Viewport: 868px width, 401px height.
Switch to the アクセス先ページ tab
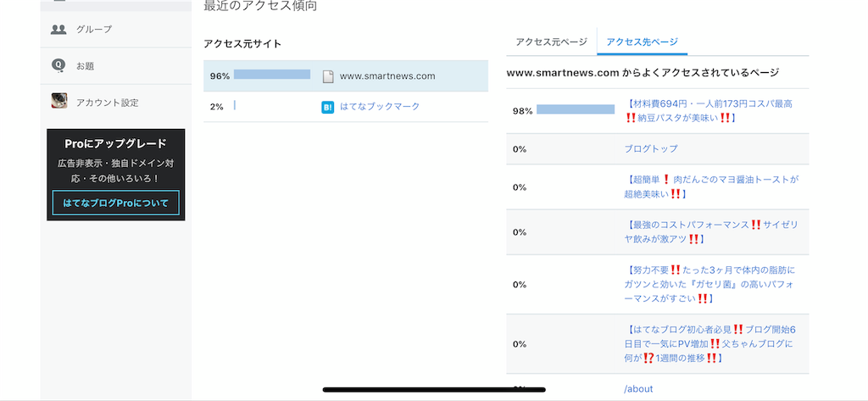click(x=643, y=42)
